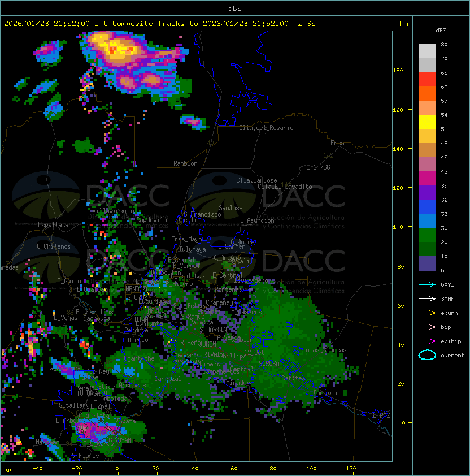This screenshot has height=476, width=470.
Task: Click the eb+bip legend label
Action: coord(451,341)
